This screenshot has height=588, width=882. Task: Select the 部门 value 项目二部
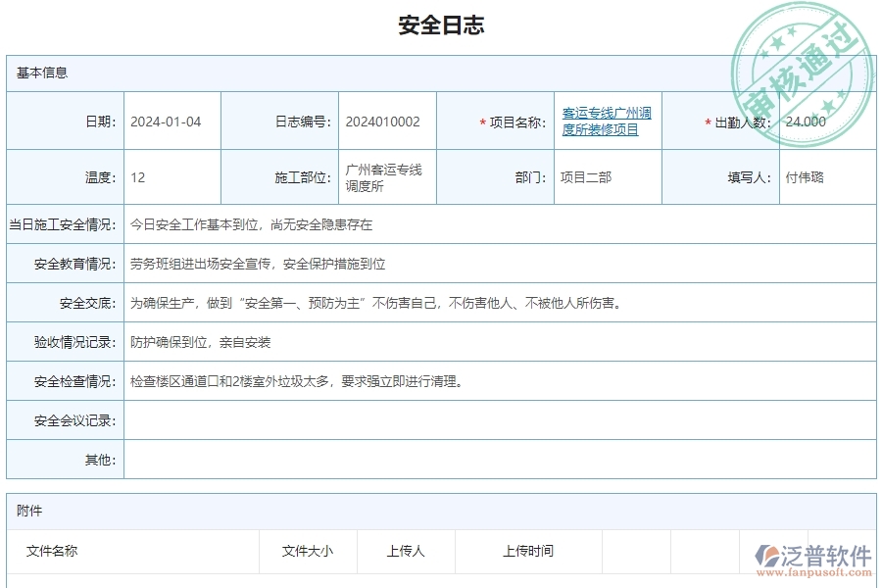coord(584,177)
